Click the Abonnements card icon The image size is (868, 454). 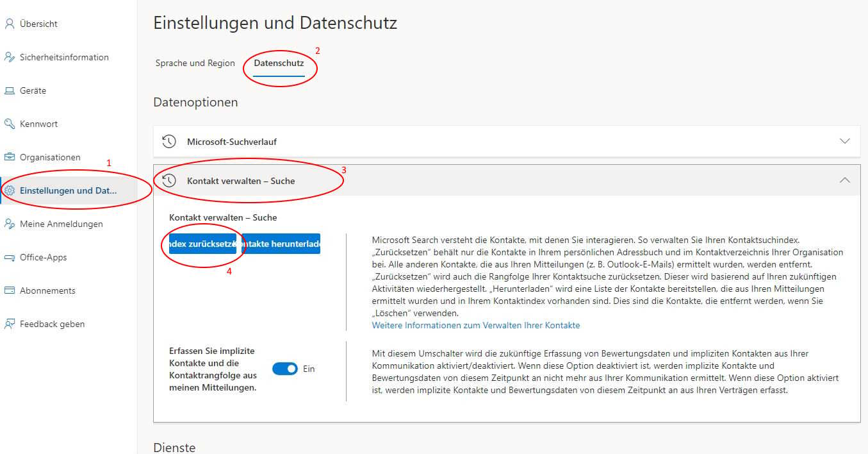click(9, 290)
